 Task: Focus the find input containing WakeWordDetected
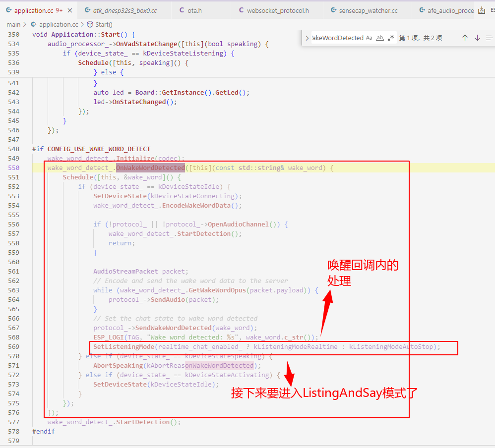click(337, 38)
